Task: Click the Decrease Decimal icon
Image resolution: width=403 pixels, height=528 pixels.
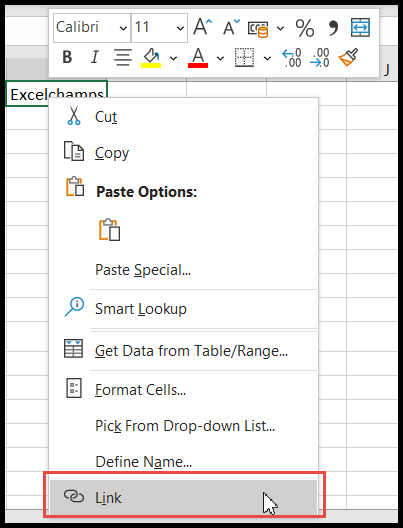Action: [x=320, y=58]
